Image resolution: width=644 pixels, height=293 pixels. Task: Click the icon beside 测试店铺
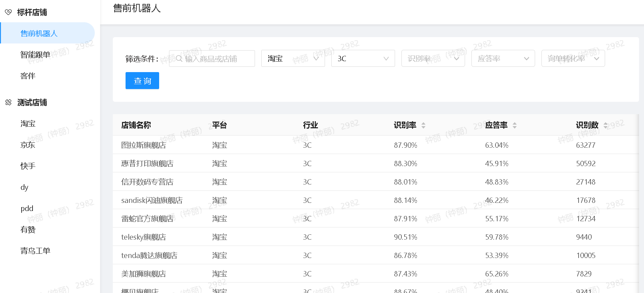[8, 102]
